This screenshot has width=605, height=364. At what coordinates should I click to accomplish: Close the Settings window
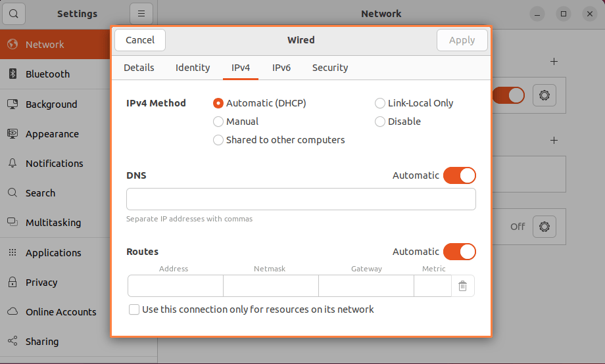click(590, 14)
